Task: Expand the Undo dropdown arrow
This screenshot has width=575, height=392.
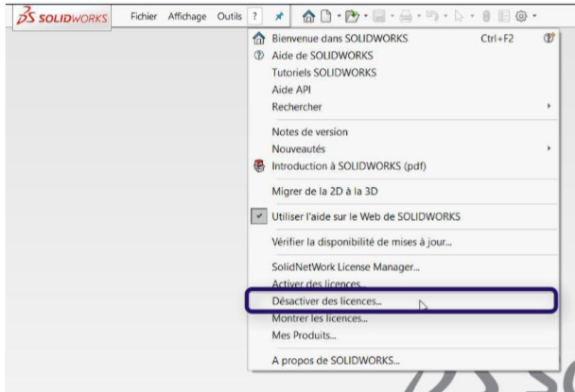Action: click(445, 16)
